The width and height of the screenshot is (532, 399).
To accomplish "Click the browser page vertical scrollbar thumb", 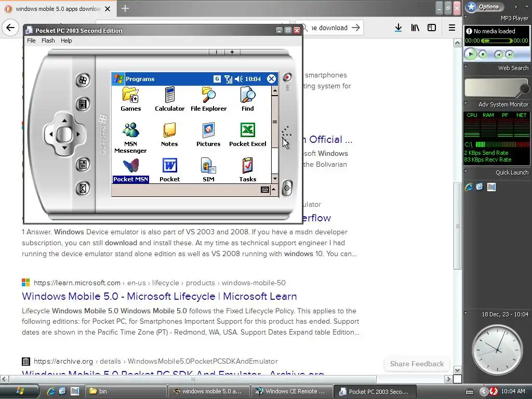I will [x=457, y=226].
